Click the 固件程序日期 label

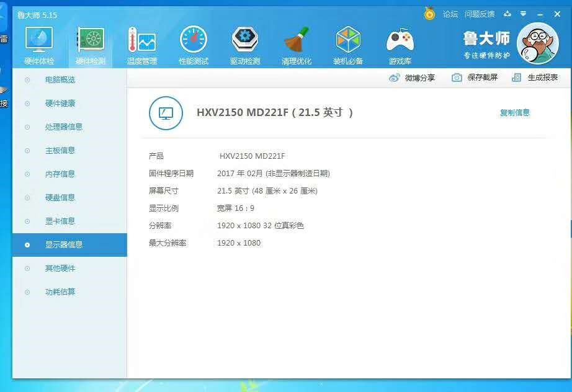pyautogui.click(x=171, y=173)
